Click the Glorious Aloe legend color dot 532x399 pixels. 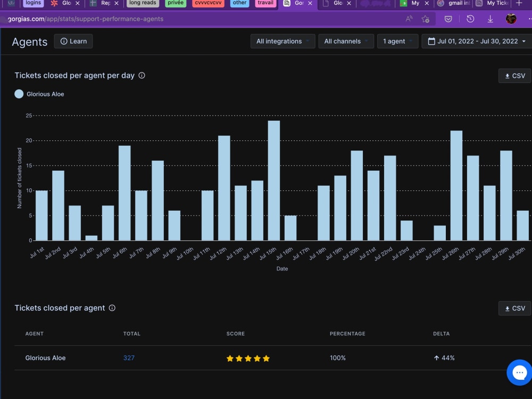(x=19, y=94)
